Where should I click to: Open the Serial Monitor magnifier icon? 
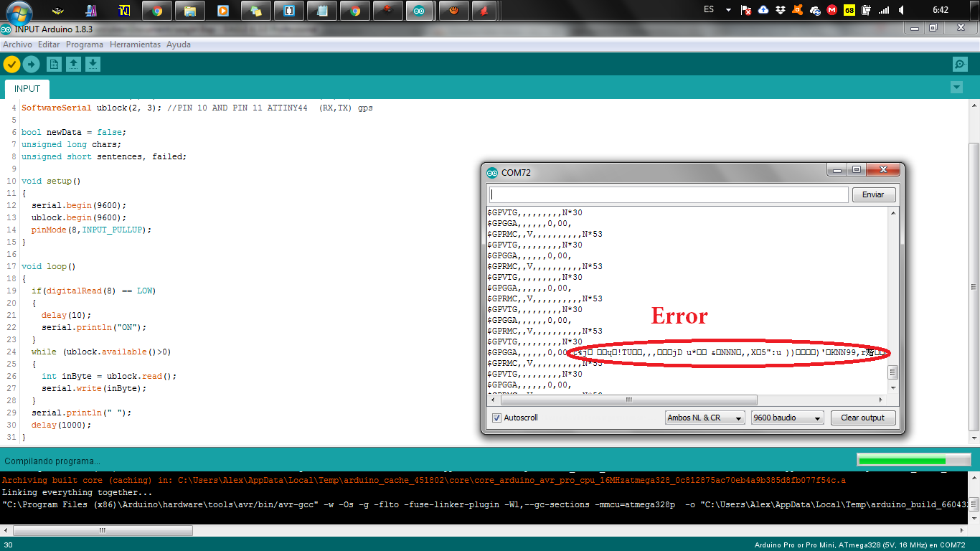[960, 65]
